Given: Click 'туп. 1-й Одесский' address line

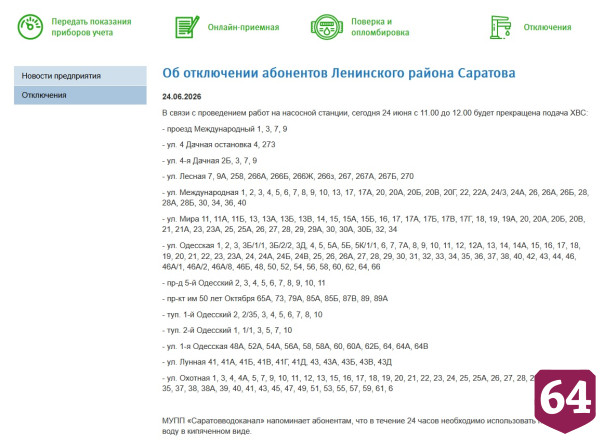Looking at the screenshot, I should click(242, 314).
